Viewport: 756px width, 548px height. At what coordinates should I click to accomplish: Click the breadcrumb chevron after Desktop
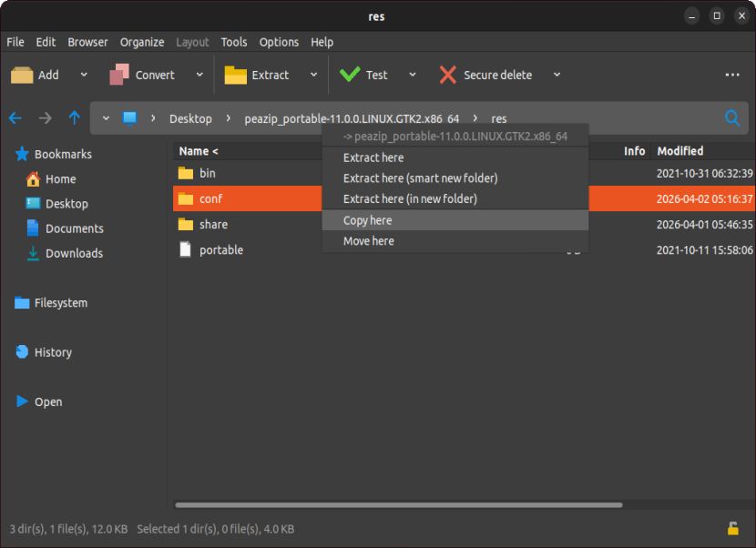[228, 118]
